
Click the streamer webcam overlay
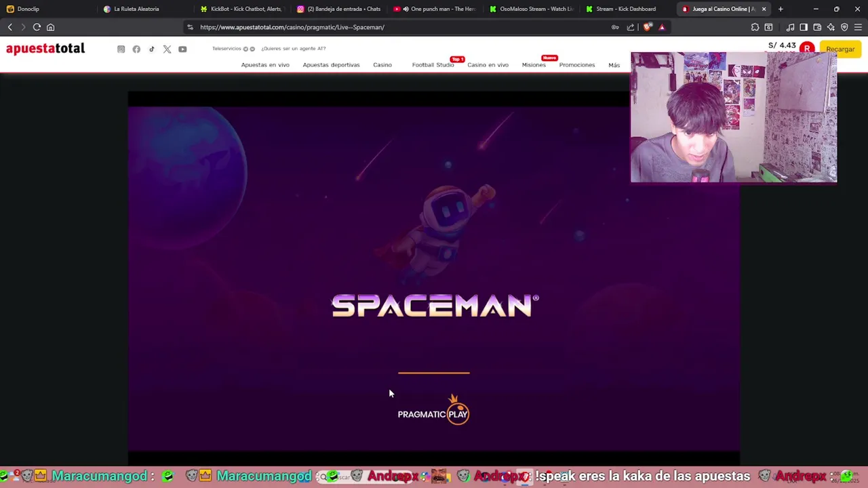coord(734,117)
